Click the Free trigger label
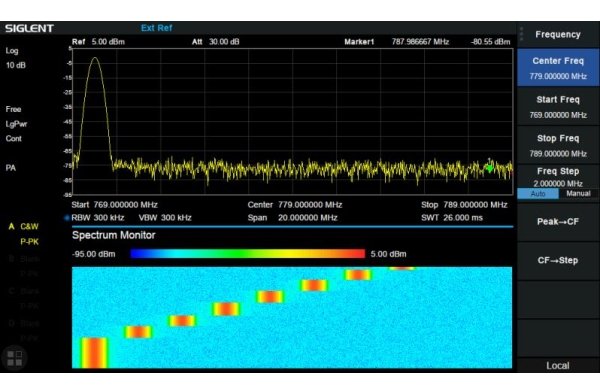 point(13,109)
